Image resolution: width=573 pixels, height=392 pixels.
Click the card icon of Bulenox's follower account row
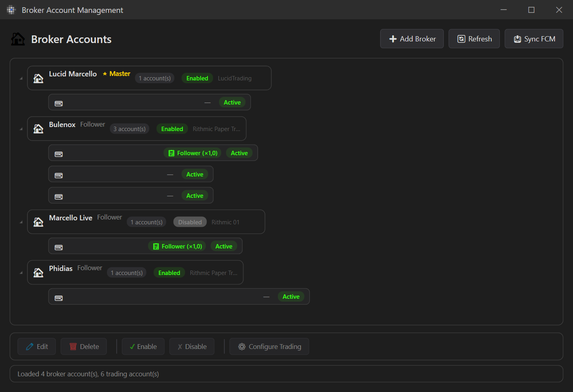click(59, 154)
